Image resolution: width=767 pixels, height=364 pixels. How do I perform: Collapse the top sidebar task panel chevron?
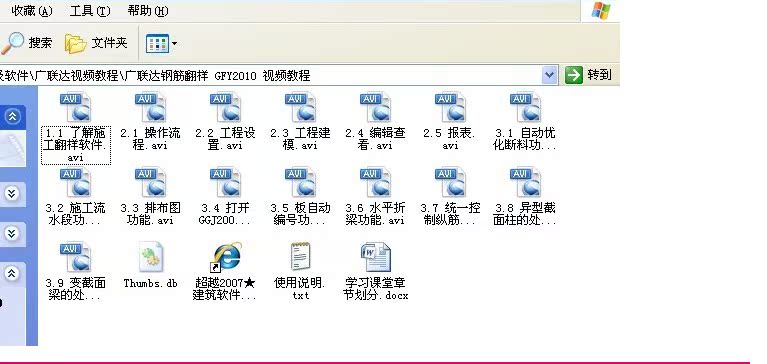[x=13, y=116]
